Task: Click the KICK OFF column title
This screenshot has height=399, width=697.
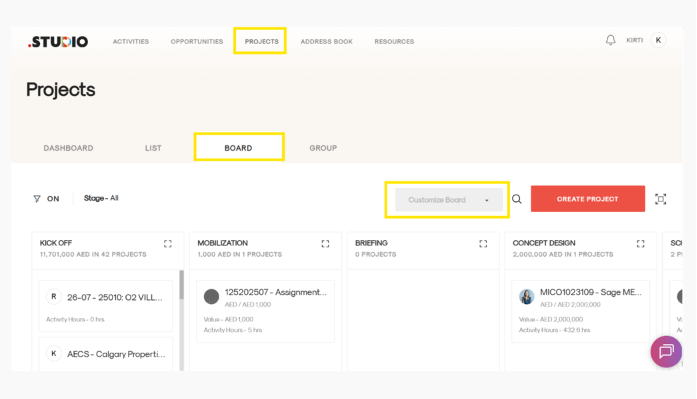Action: [56, 243]
